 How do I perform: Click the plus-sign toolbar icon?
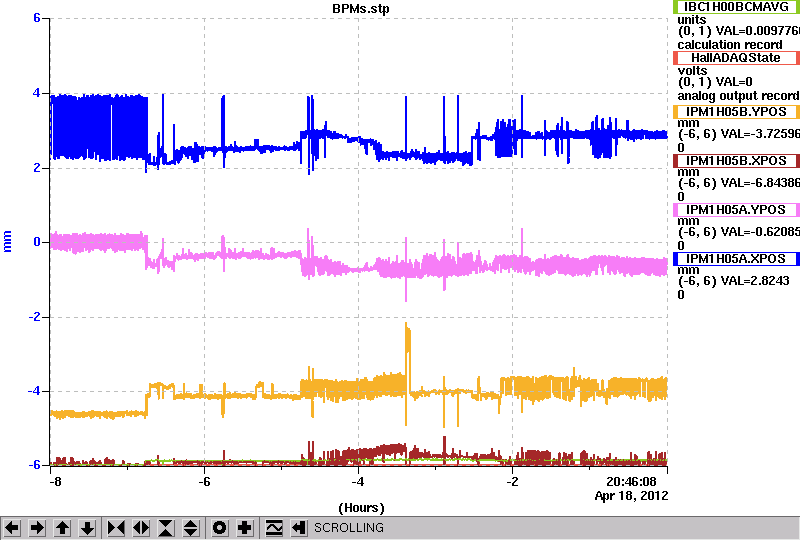coord(245,528)
